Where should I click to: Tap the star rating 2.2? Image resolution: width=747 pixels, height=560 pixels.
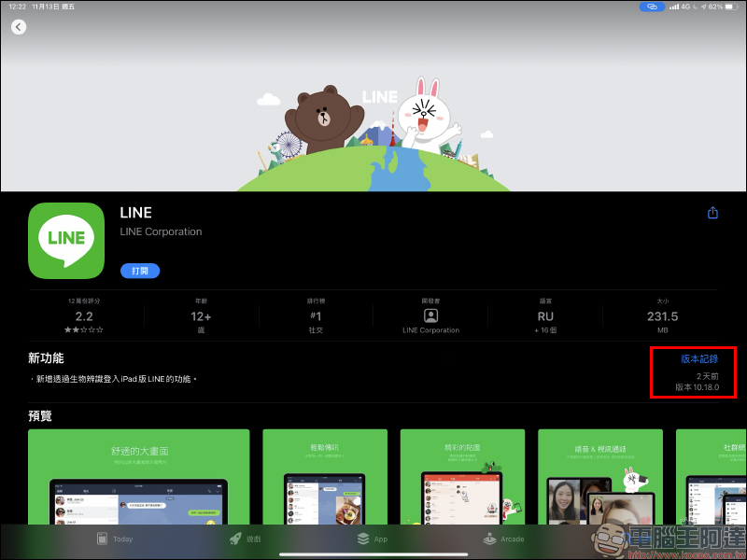(x=84, y=316)
